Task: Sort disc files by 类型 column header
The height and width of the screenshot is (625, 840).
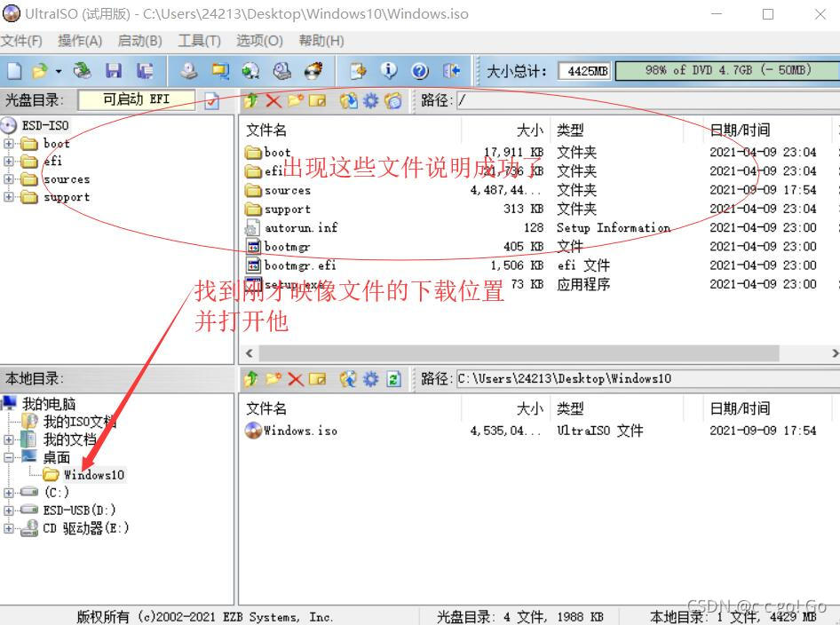Action: (x=570, y=131)
